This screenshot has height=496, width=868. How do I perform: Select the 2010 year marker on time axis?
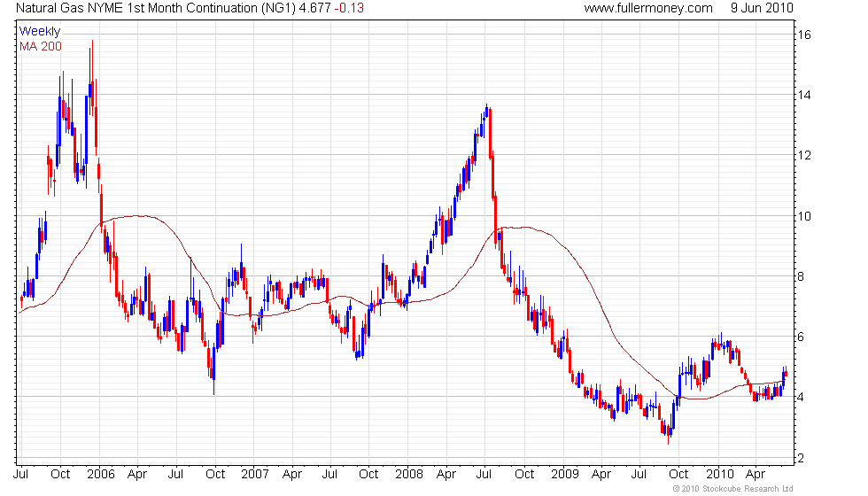(718, 474)
